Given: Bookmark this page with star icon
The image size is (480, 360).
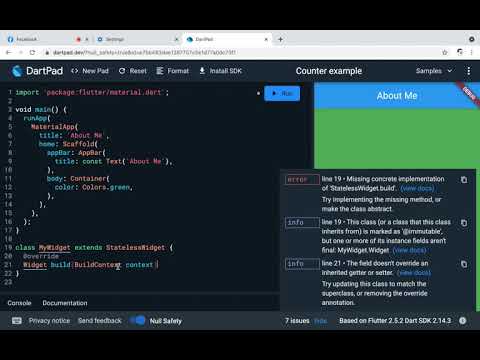Looking at the screenshot, I should pos(445,52).
